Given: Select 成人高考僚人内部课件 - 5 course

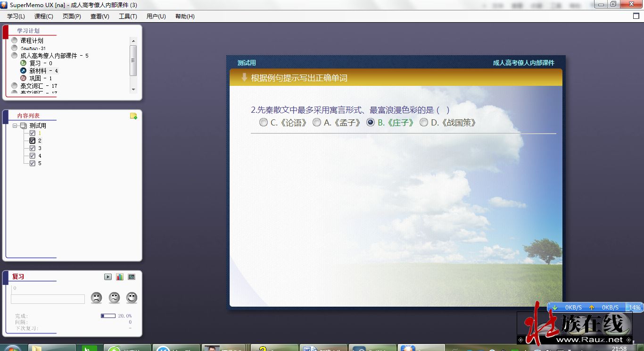Looking at the screenshot, I should (x=54, y=56).
